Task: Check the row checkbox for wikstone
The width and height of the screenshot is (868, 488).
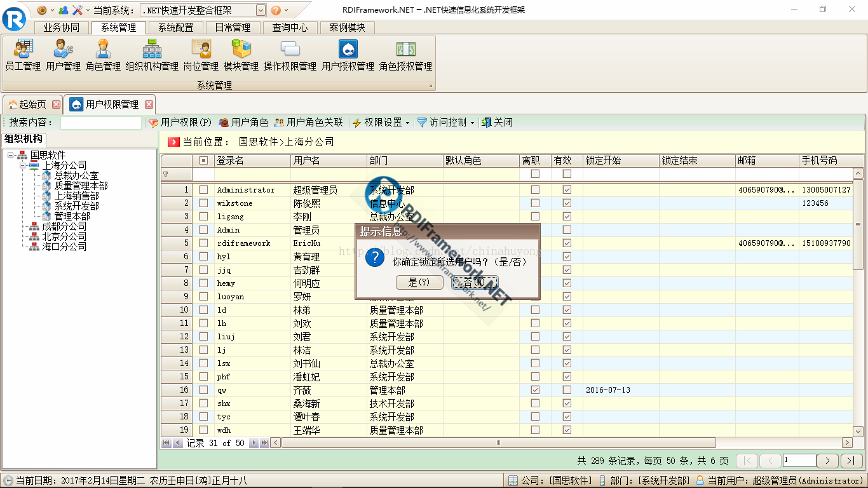Action: click(203, 203)
